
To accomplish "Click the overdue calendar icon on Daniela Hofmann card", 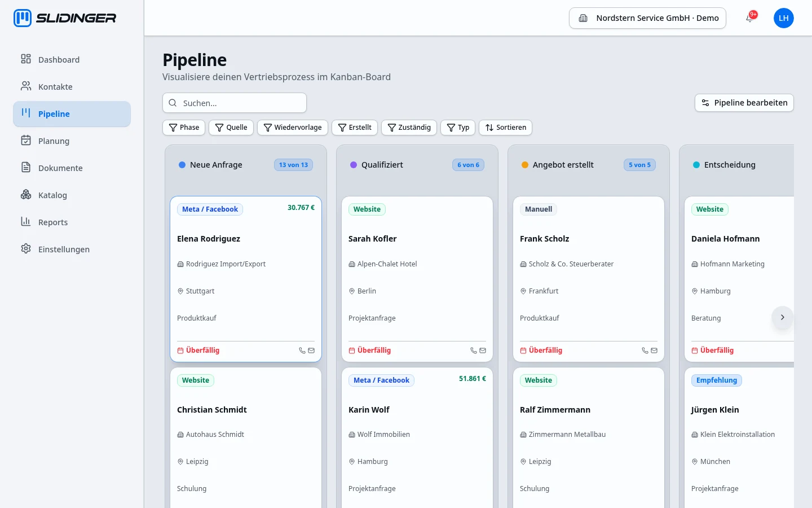I will click(695, 351).
